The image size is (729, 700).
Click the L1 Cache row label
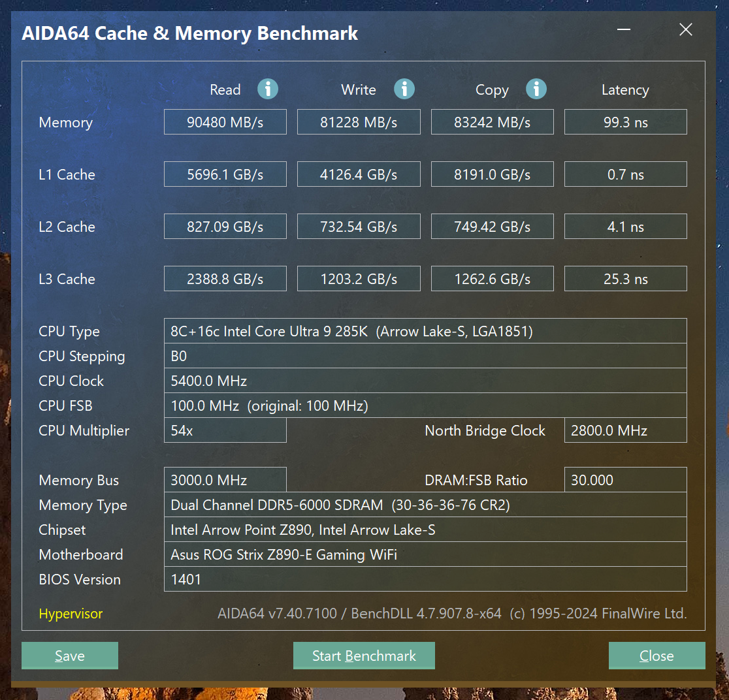click(x=67, y=174)
